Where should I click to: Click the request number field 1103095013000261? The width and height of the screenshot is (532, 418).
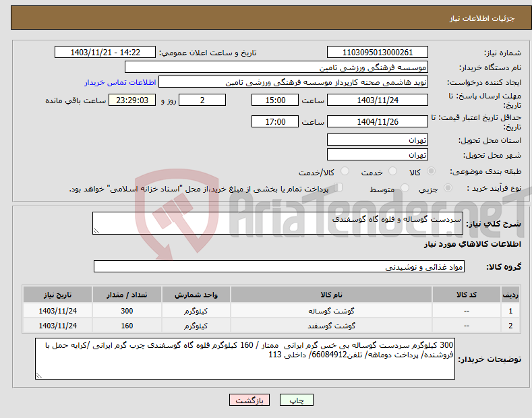(x=378, y=53)
